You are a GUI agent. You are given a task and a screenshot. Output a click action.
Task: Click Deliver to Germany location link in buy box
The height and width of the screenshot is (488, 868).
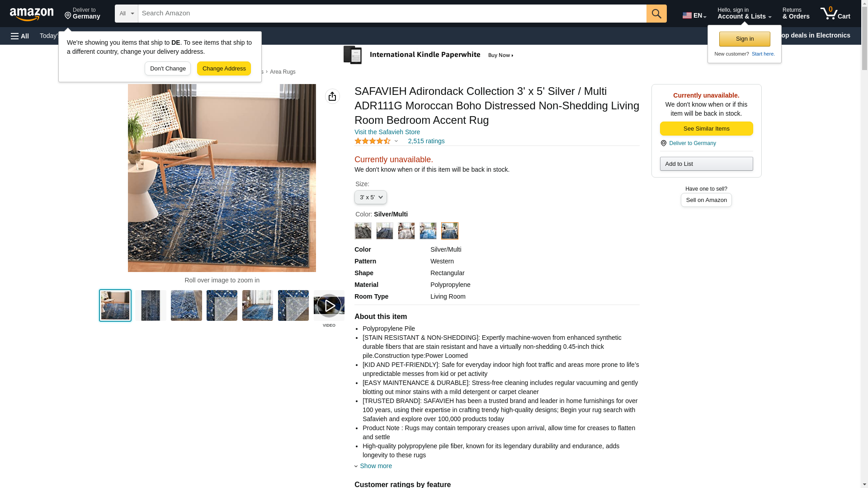692,143
